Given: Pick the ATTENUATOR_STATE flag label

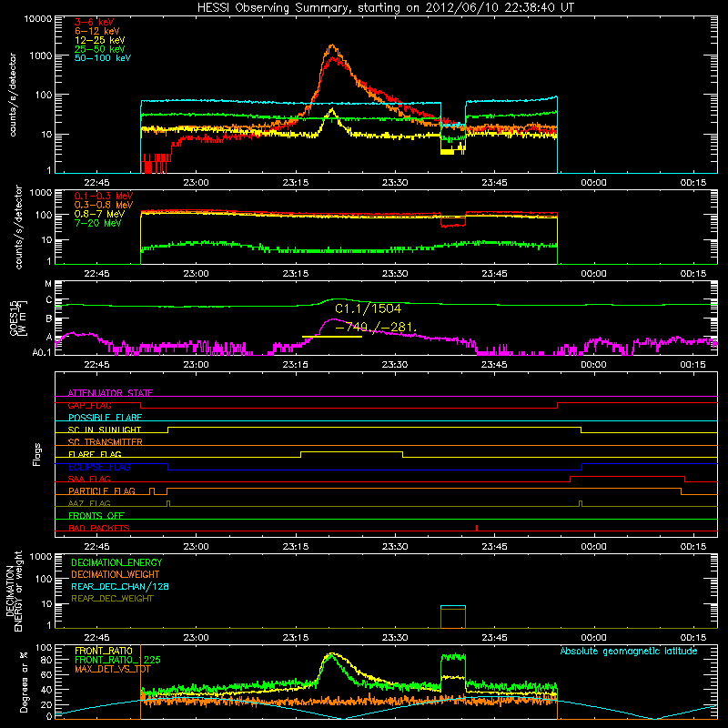Looking at the screenshot, I should [110, 393].
